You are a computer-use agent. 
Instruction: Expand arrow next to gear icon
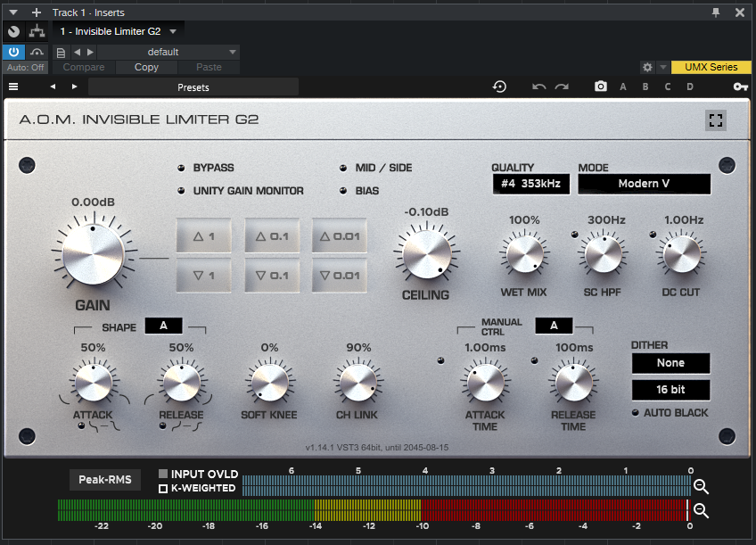(x=663, y=67)
